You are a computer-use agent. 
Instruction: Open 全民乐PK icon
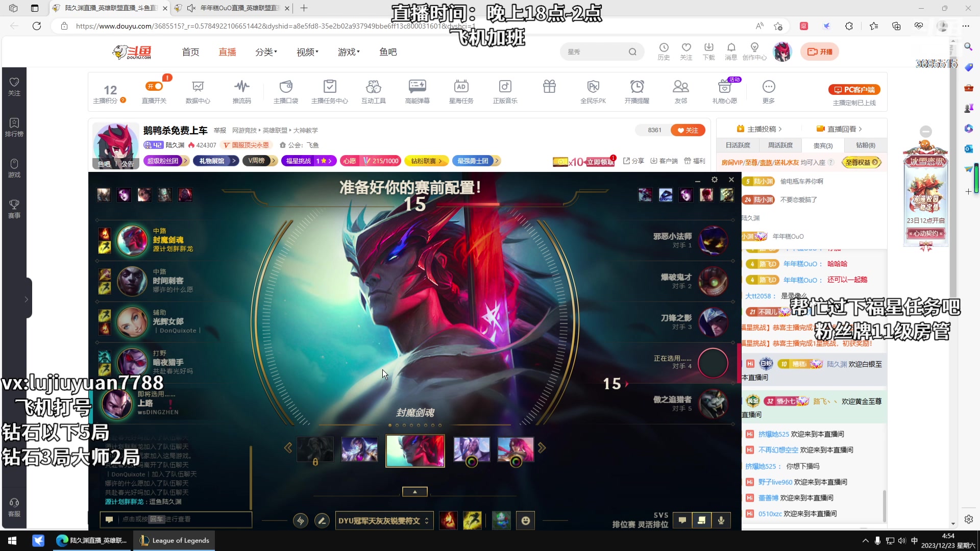click(593, 92)
